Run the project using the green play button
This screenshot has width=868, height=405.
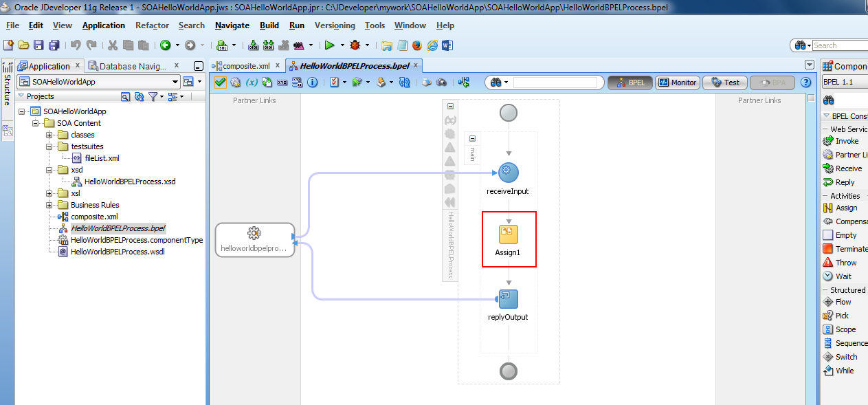331,45
